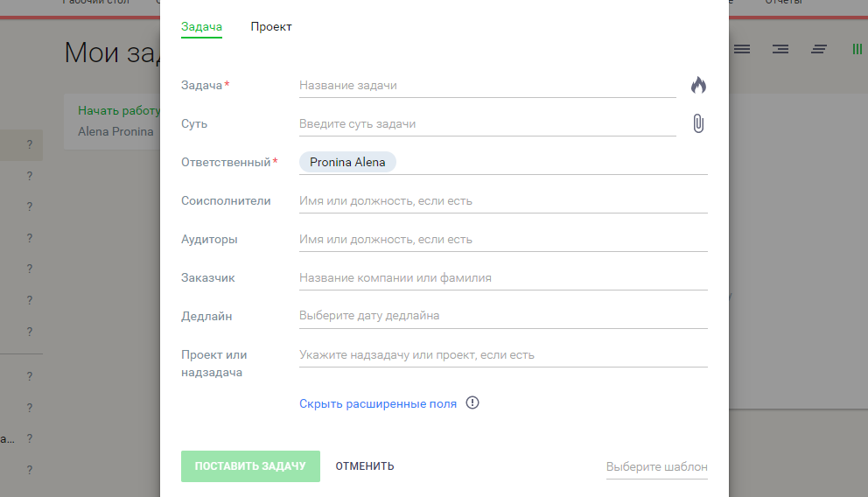Focus the Введите суть задачи field

(487, 124)
